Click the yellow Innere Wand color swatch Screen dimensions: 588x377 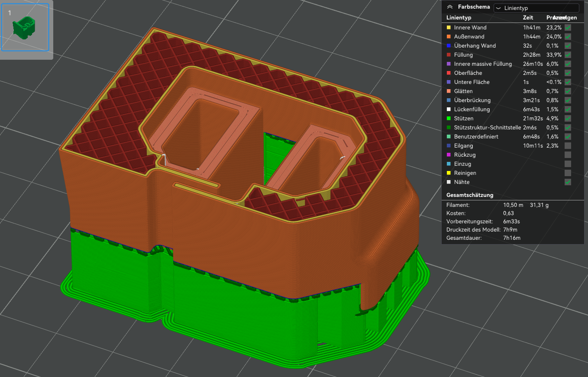[449, 28]
